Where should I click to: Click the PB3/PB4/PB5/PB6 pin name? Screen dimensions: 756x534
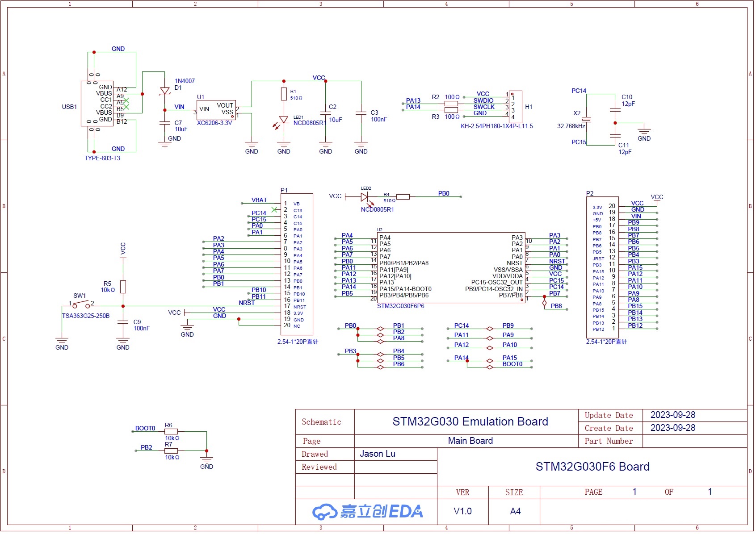click(404, 296)
